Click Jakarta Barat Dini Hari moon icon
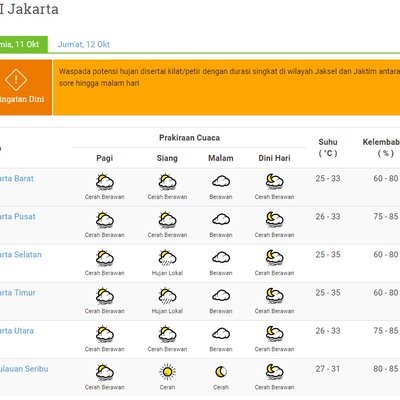Viewport: 400px width, 400px height. click(x=274, y=182)
